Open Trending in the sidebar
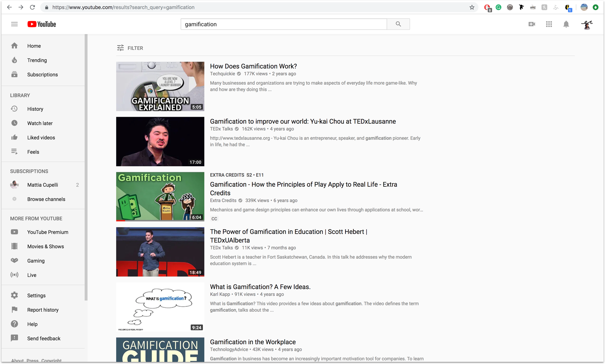 coord(43,60)
